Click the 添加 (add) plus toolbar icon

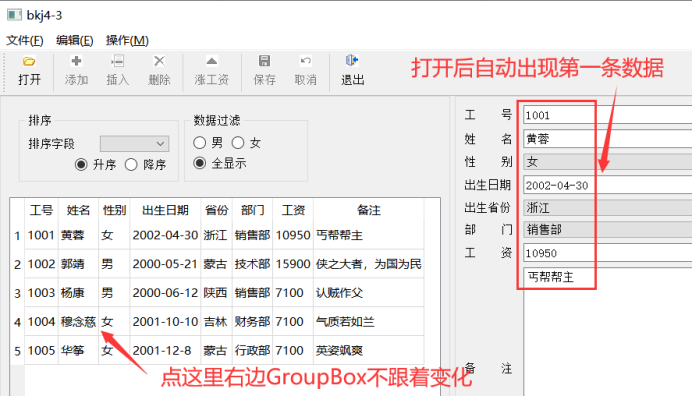pyautogui.click(x=76, y=61)
